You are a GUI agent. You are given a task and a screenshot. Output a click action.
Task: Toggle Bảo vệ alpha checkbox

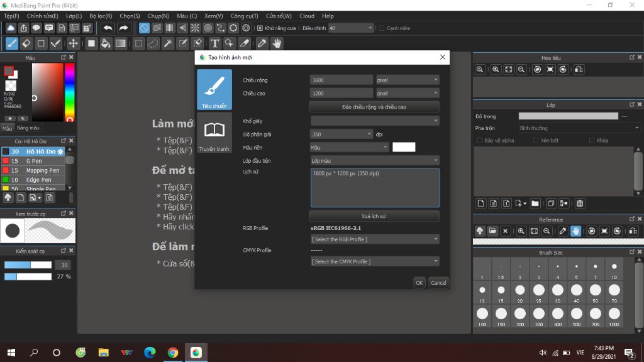[479, 140]
